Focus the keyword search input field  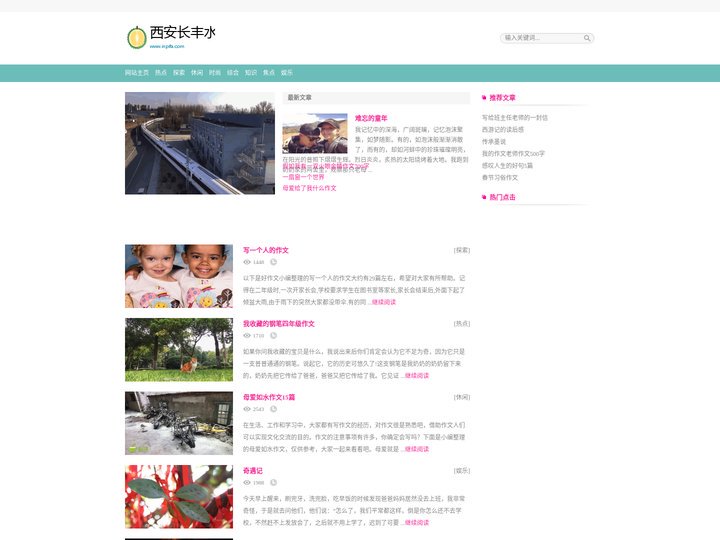click(x=542, y=38)
